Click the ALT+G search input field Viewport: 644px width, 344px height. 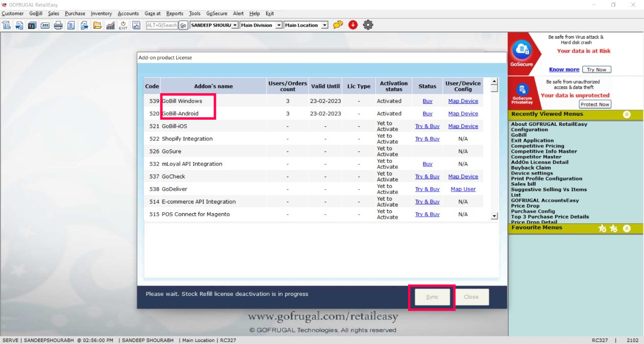pos(162,25)
